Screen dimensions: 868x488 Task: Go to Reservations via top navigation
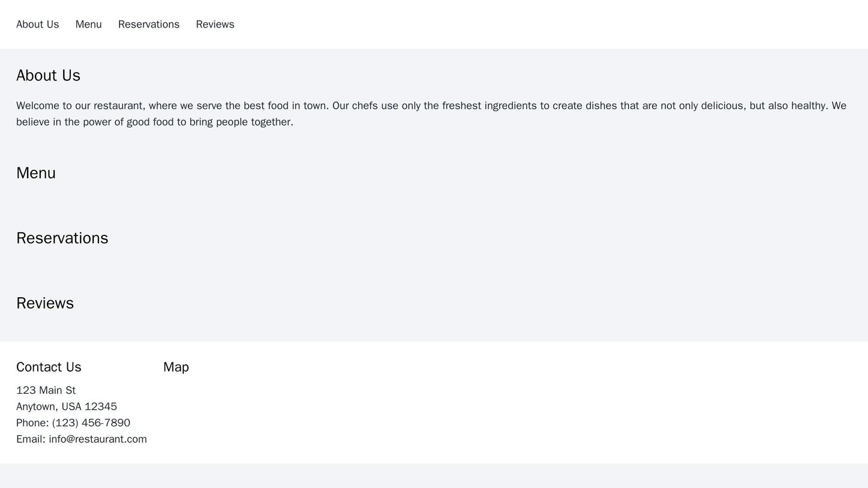pyautogui.click(x=148, y=24)
